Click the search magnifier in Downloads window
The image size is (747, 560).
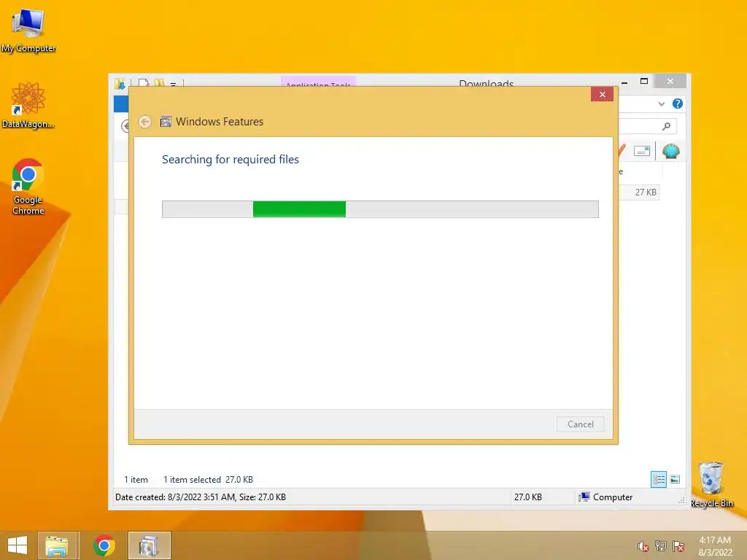pos(666,126)
